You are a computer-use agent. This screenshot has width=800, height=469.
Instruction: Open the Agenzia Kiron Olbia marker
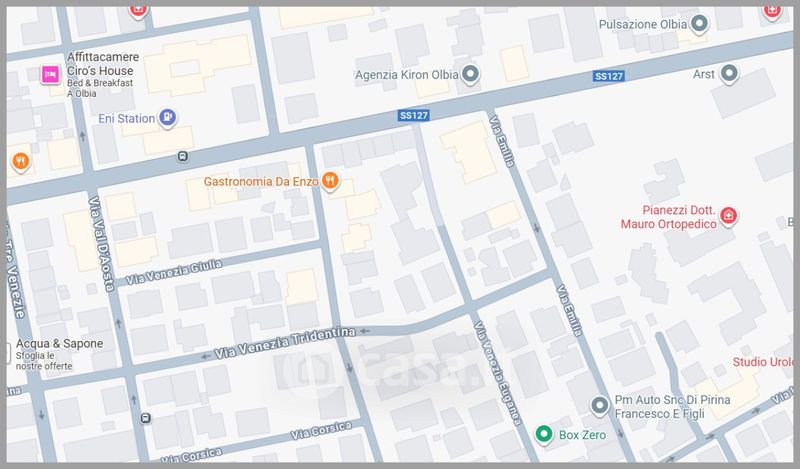(470, 75)
